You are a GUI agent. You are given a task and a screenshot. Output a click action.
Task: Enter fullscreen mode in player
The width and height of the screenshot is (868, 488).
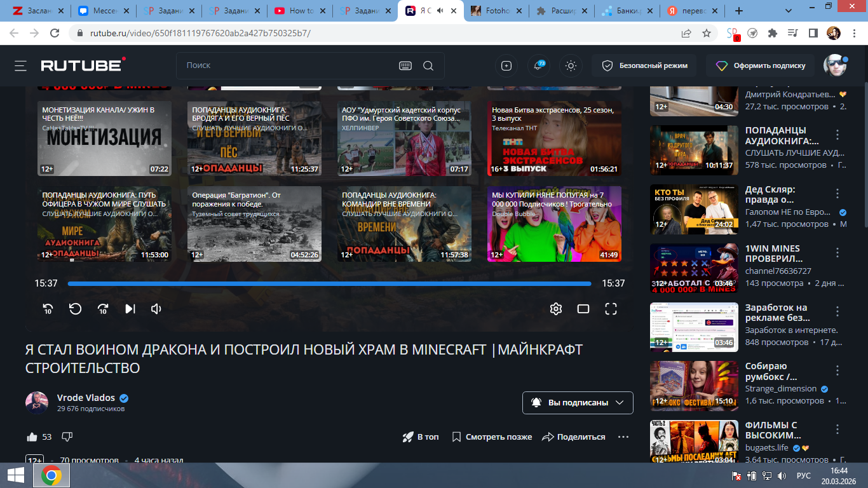611,309
